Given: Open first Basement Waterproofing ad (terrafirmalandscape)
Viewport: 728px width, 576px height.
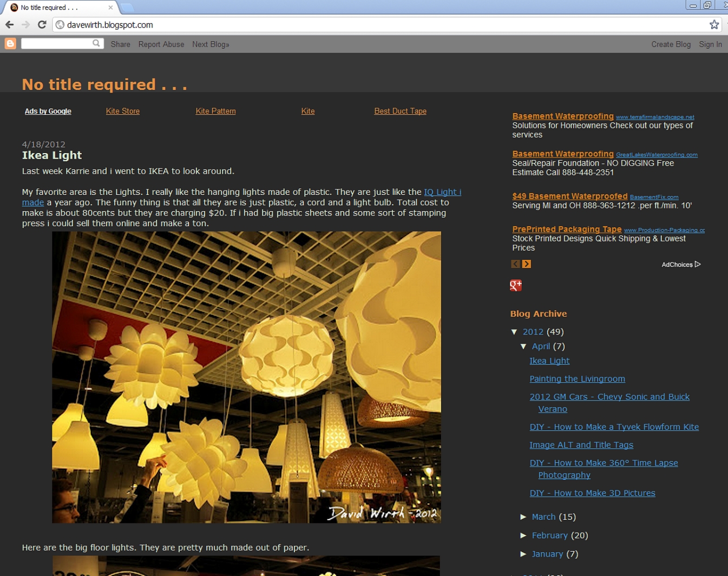Looking at the screenshot, I should (563, 116).
